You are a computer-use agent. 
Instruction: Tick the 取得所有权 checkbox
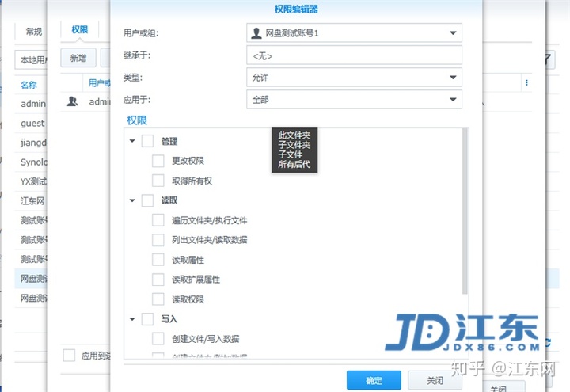click(x=158, y=181)
